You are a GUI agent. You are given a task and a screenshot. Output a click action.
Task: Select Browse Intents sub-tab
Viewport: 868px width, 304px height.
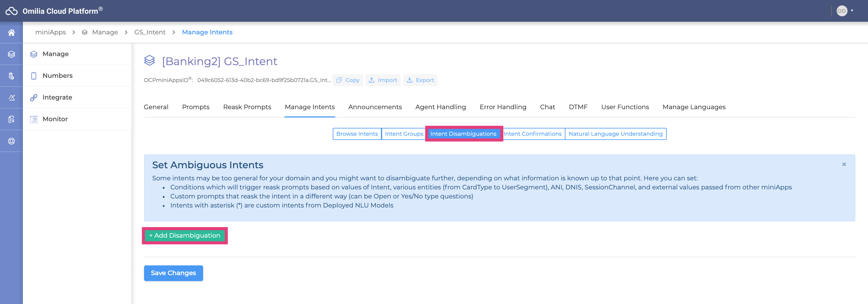pos(357,134)
